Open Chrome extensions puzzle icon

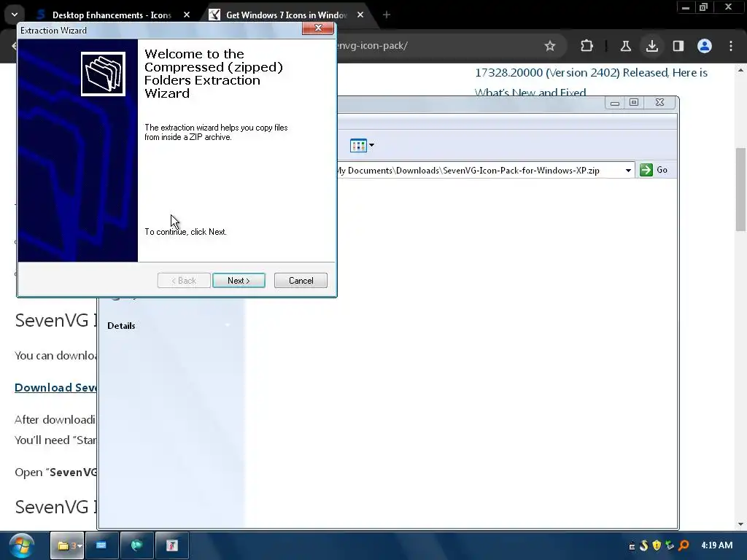[587, 46]
